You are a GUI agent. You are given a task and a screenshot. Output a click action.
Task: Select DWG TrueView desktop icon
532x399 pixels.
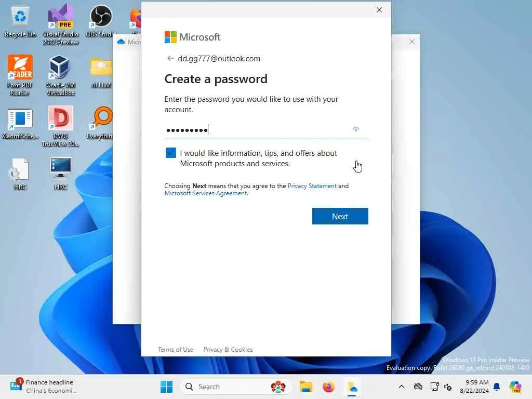[x=60, y=126]
